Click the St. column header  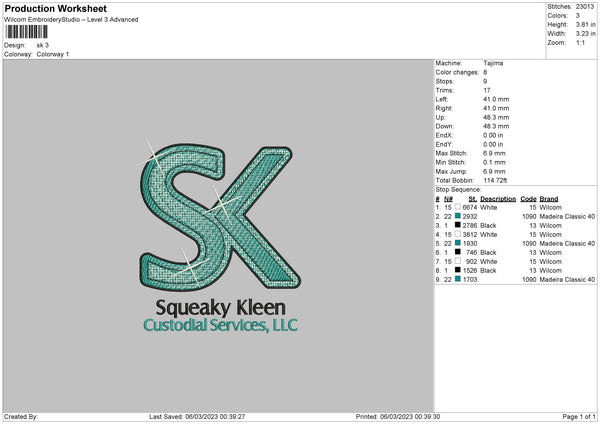click(x=473, y=199)
